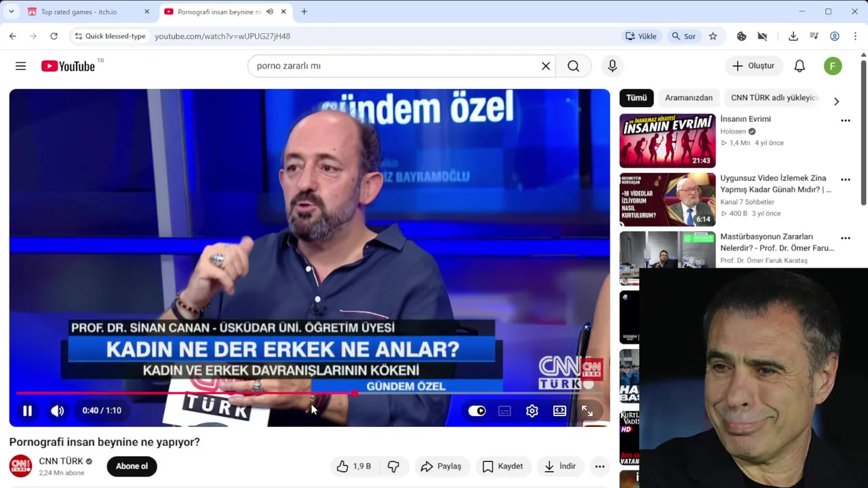This screenshot has height=488, width=868.
Task: Open options for the İnsanın Evrimi video
Action: point(845,121)
